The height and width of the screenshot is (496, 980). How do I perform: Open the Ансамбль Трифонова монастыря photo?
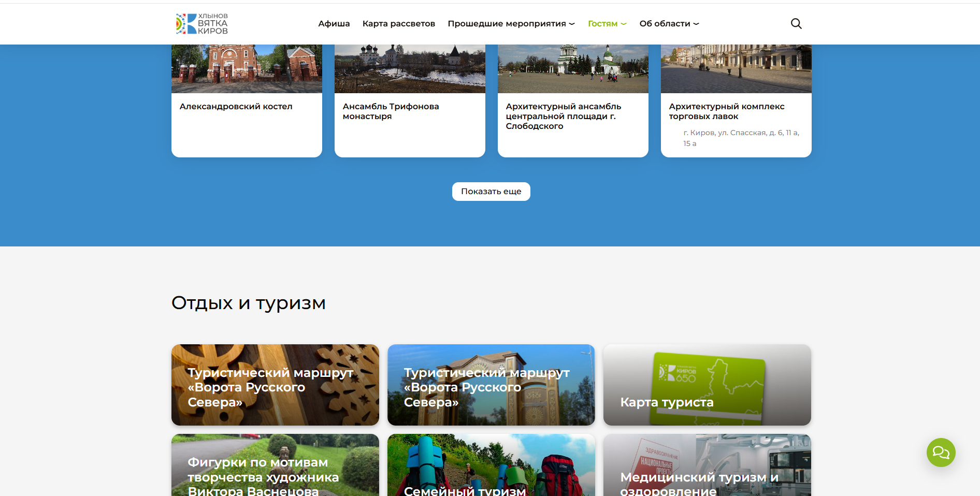pyautogui.click(x=410, y=69)
